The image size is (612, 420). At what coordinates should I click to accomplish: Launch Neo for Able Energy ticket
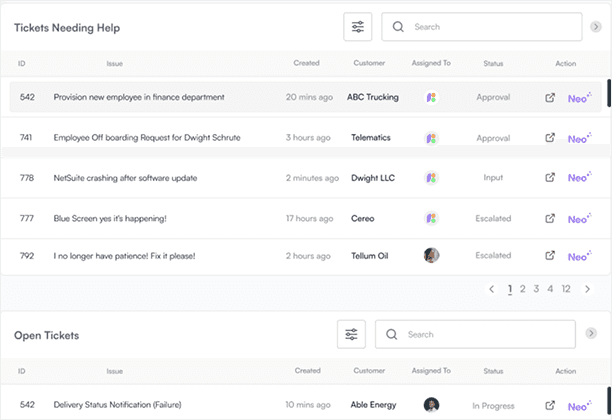tap(580, 406)
